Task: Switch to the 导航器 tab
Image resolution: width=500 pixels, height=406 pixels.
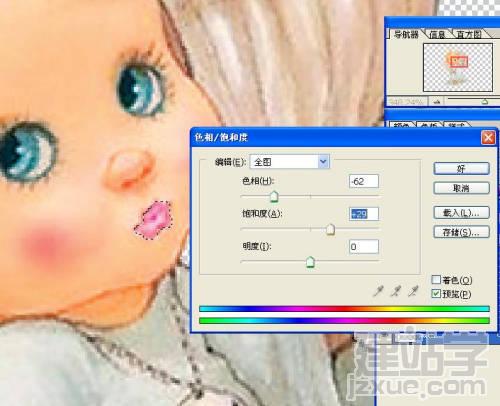Action: click(406, 34)
